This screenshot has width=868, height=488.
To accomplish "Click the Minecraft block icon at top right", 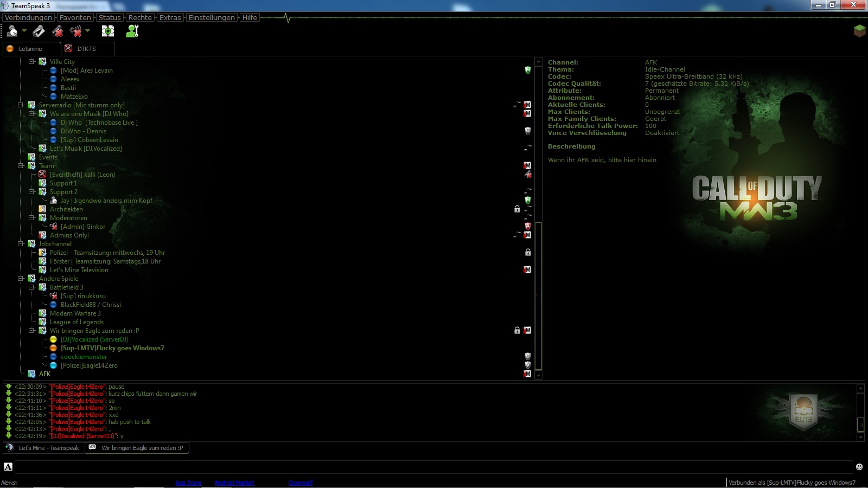I will [x=859, y=31].
